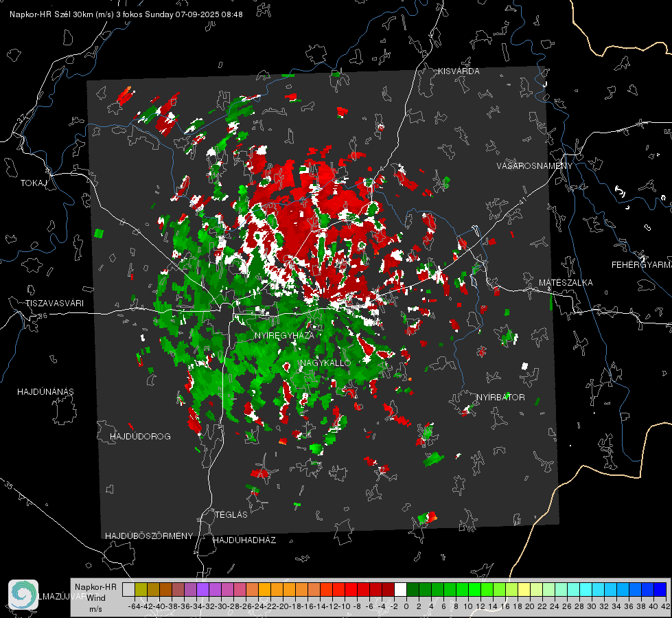Click the m/s unit label in the legend
This screenshot has height=618, width=672.
point(95,609)
